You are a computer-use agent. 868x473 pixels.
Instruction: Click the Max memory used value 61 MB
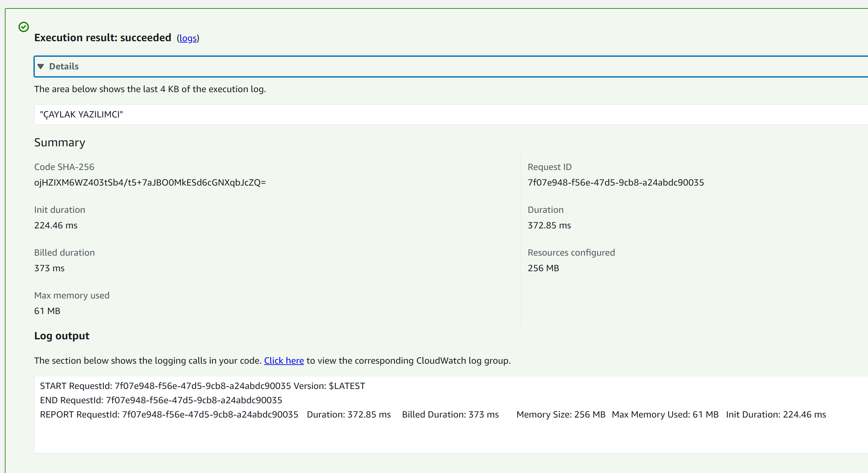47,311
